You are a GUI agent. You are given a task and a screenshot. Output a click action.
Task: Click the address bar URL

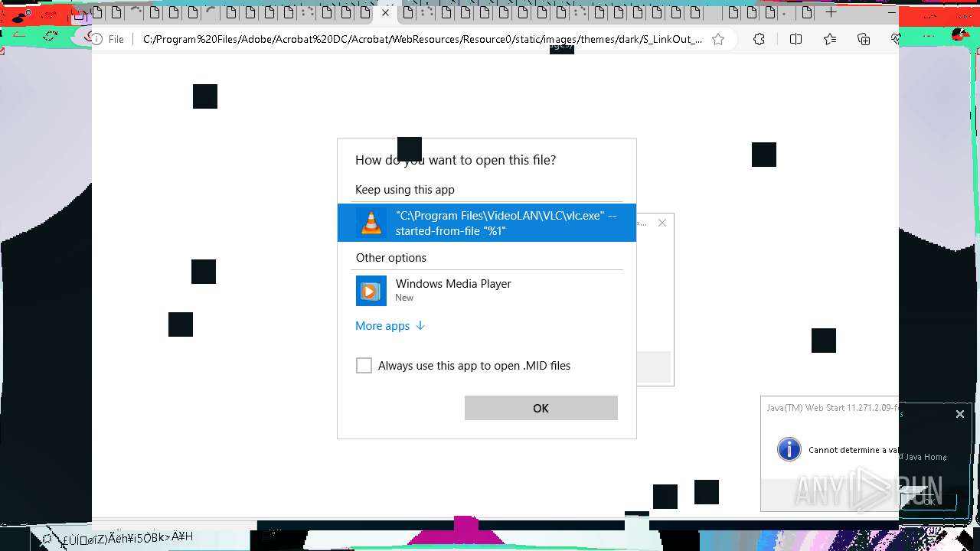(422, 39)
